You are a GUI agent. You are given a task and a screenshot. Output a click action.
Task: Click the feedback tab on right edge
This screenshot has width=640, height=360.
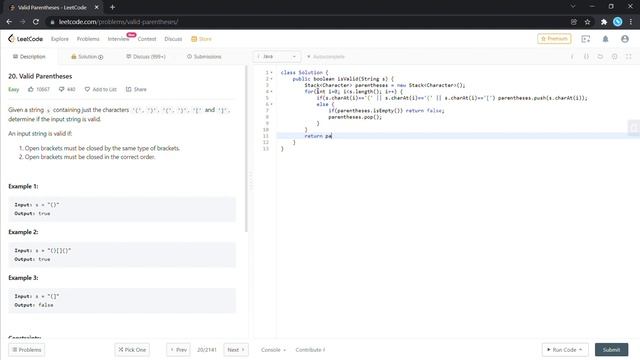click(634, 128)
